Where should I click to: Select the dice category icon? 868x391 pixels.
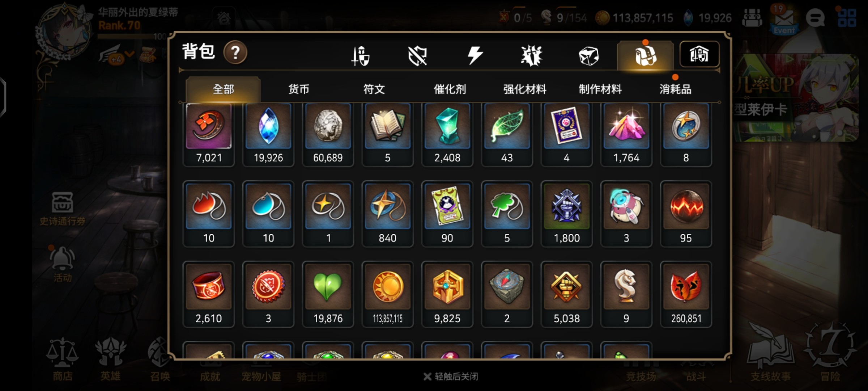pos(589,56)
